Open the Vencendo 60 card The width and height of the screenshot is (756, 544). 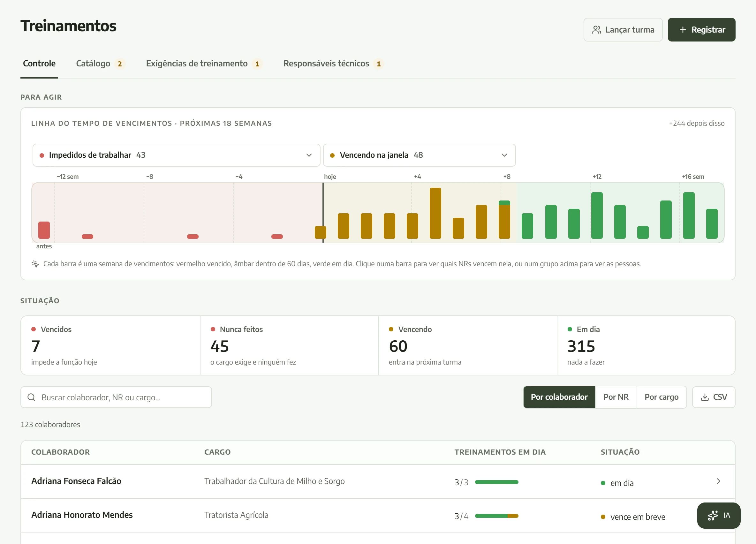(467, 345)
